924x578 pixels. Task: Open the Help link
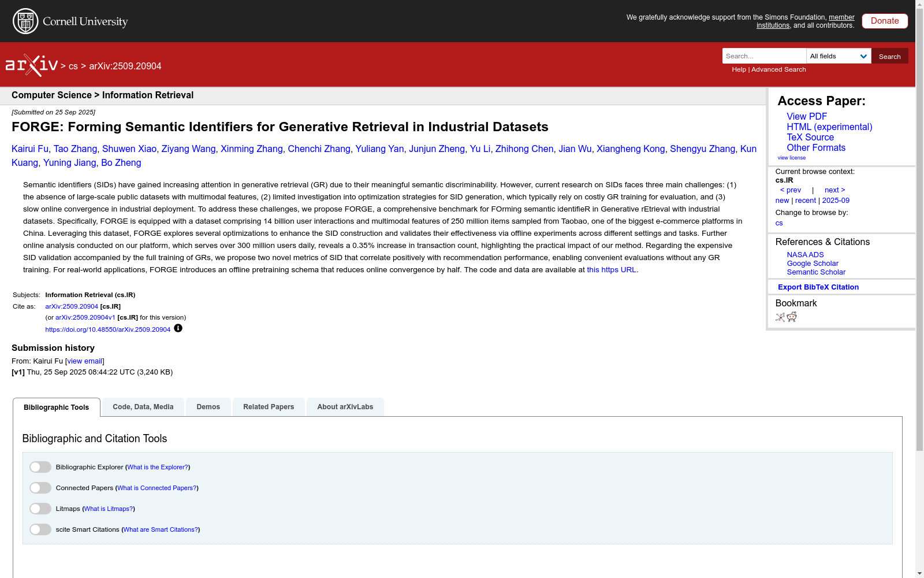pyautogui.click(x=739, y=69)
